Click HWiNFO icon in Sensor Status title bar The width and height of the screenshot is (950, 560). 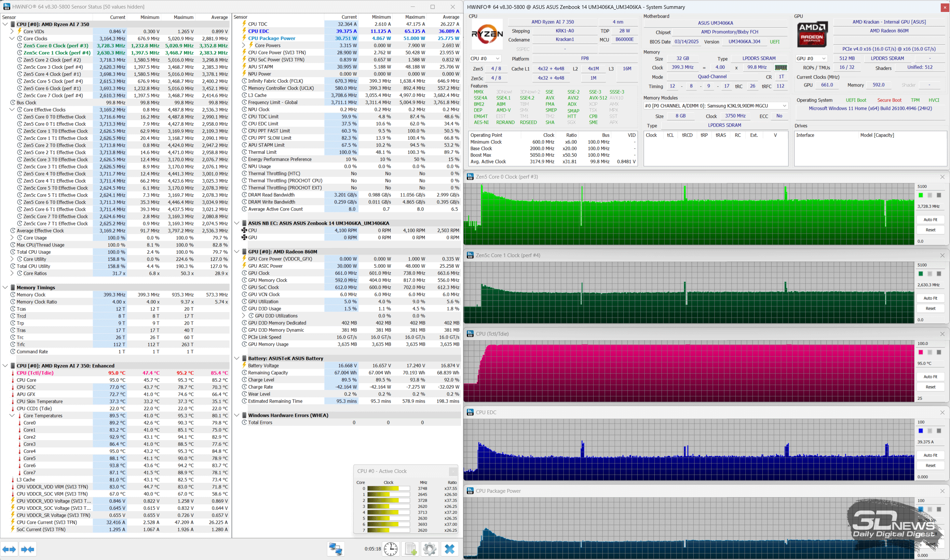pyautogui.click(x=6, y=6)
